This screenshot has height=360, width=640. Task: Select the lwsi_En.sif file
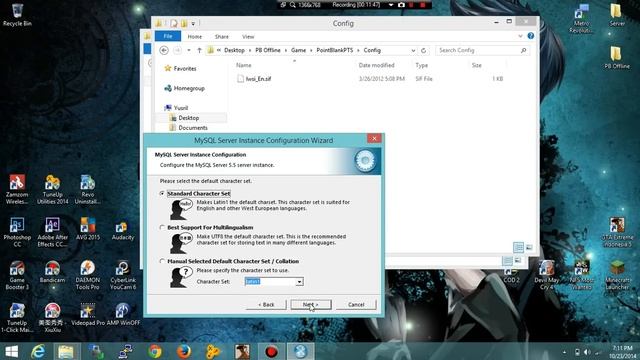(x=258, y=79)
